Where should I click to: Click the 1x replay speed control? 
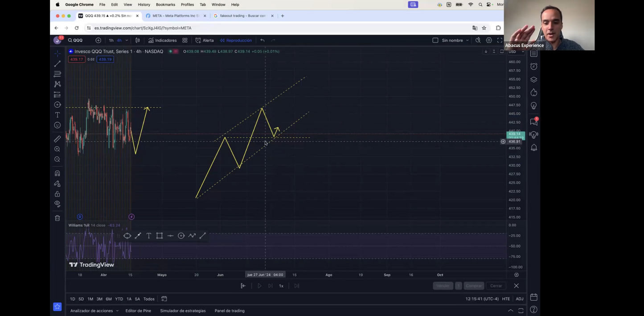coord(281,286)
